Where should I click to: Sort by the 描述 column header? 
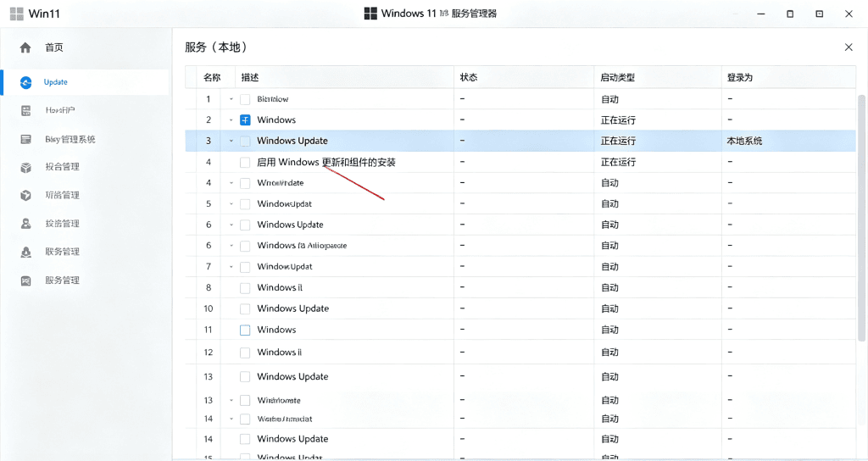point(250,77)
